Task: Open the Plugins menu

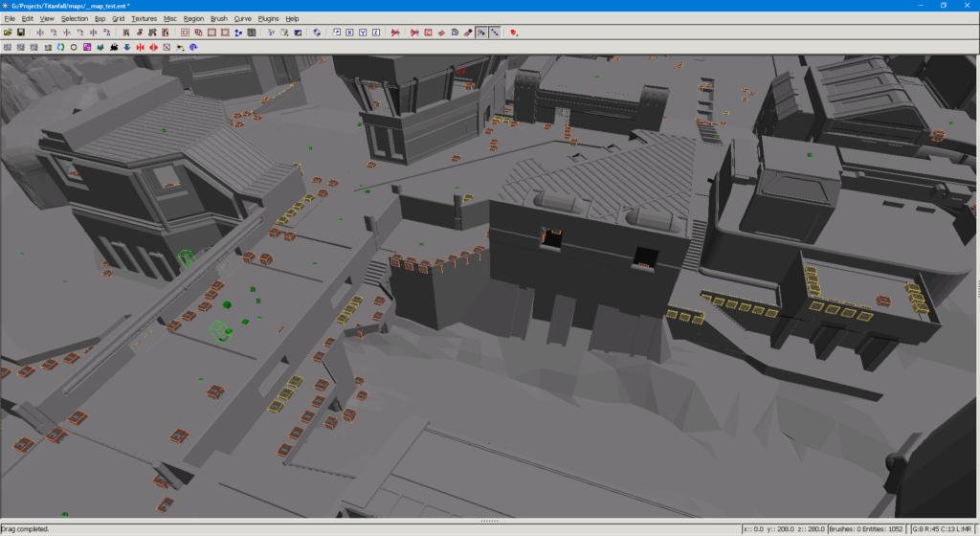Action: (268, 19)
